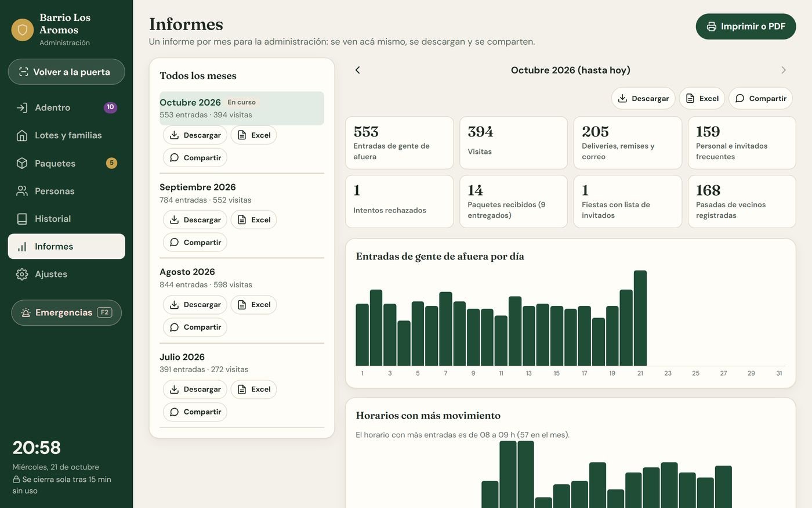Click the purple 10 badge next to Adentro
The height and width of the screenshot is (508, 812).
(110, 107)
